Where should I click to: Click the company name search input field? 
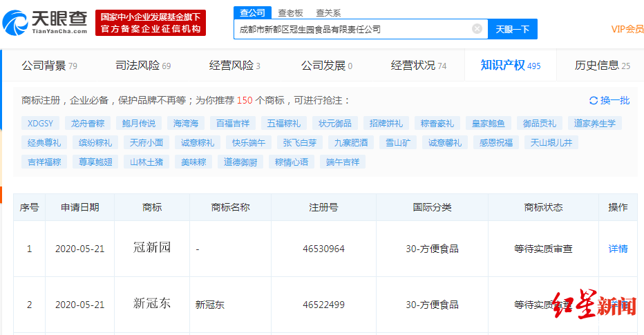click(352, 29)
